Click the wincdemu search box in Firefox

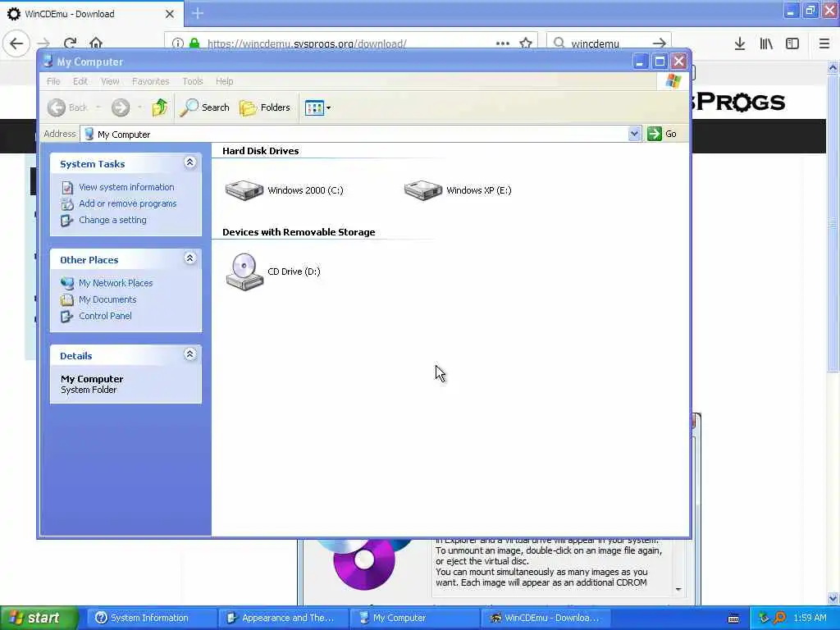click(x=608, y=43)
